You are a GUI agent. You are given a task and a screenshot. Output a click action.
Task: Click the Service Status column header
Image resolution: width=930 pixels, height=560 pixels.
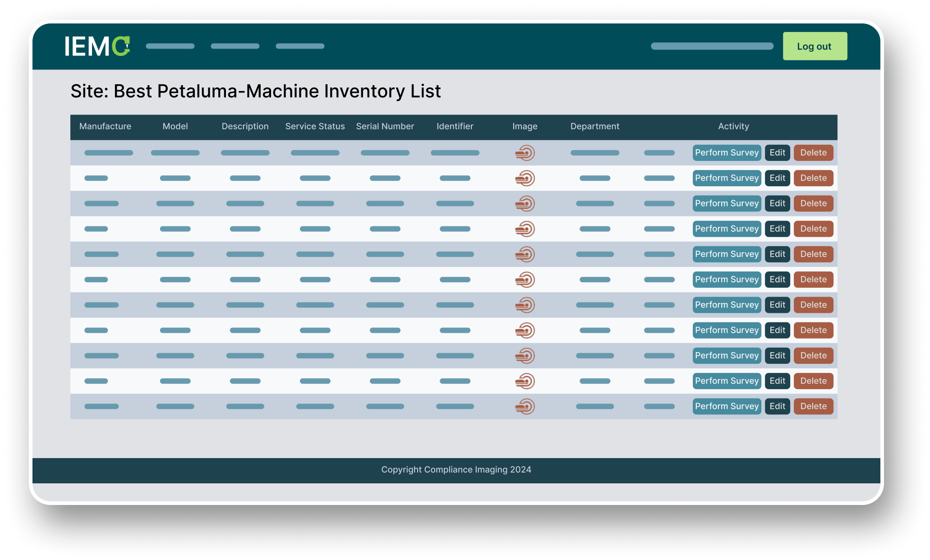315,127
